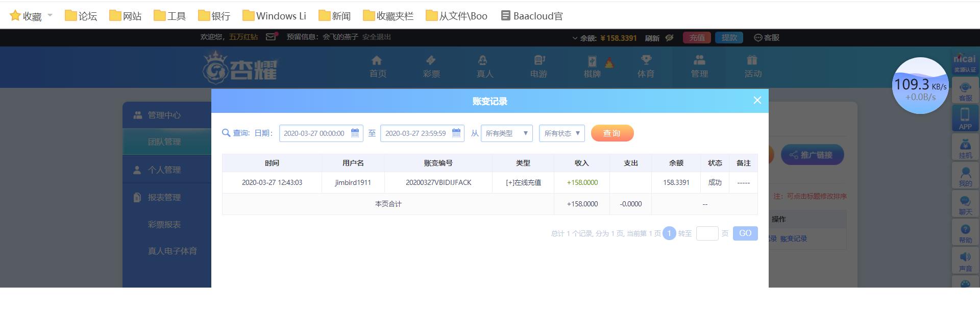Open the start date calendar icon

click(355, 133)
